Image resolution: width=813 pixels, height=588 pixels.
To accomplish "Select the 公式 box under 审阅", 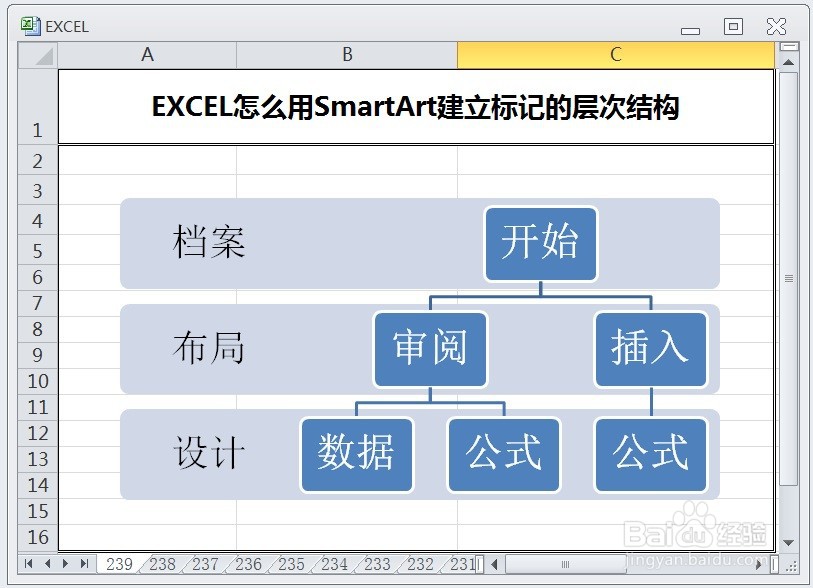I will [504, 455].
